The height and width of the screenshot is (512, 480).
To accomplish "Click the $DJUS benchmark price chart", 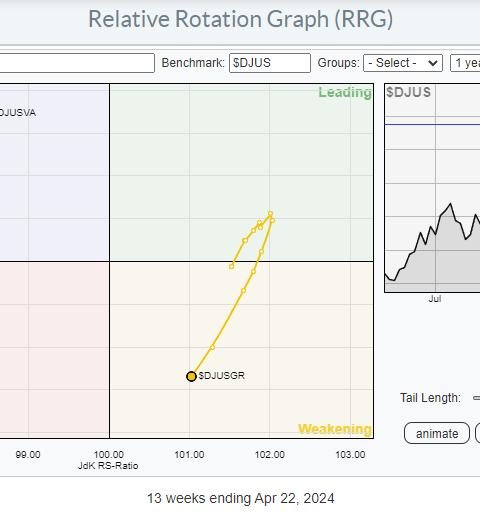I will [x=432, y=188].
